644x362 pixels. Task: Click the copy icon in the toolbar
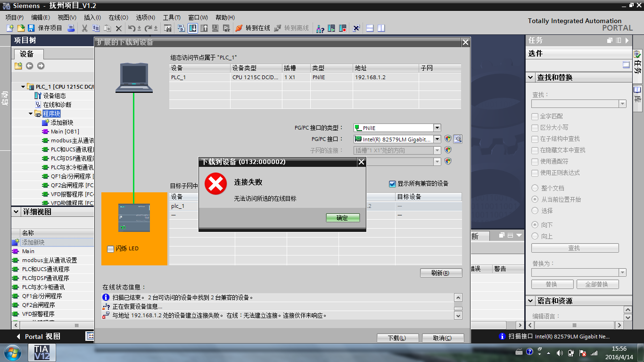tap(96, 28)
